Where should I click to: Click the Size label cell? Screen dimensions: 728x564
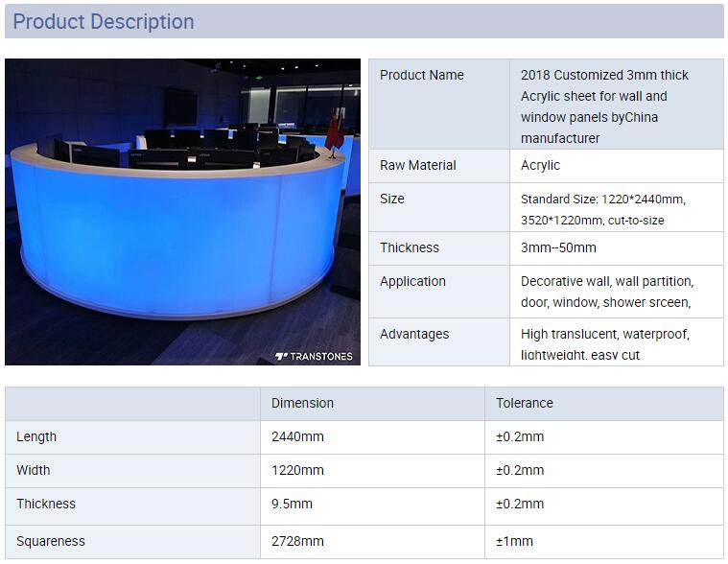439,207
